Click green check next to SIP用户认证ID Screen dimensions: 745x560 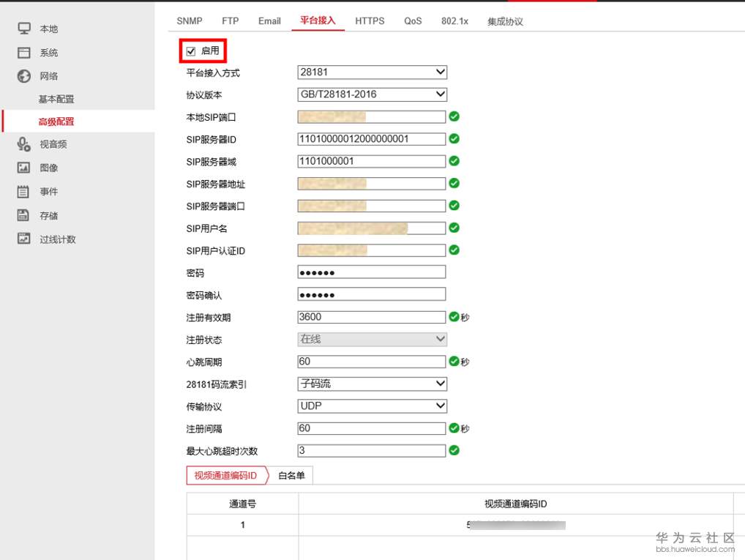coord(454,250)
